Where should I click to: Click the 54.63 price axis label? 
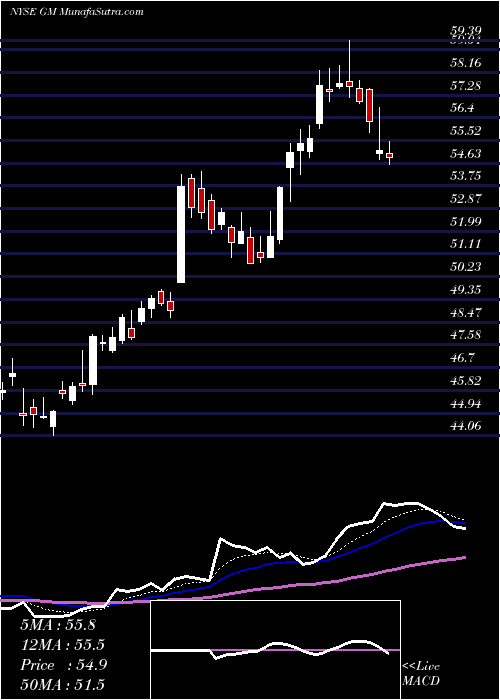click(466, 154)
